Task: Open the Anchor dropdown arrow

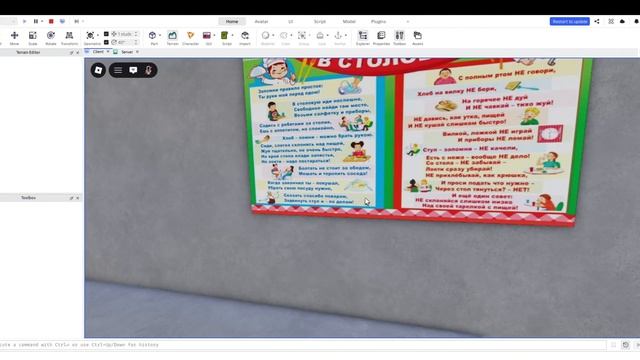Action: point(346,36)
